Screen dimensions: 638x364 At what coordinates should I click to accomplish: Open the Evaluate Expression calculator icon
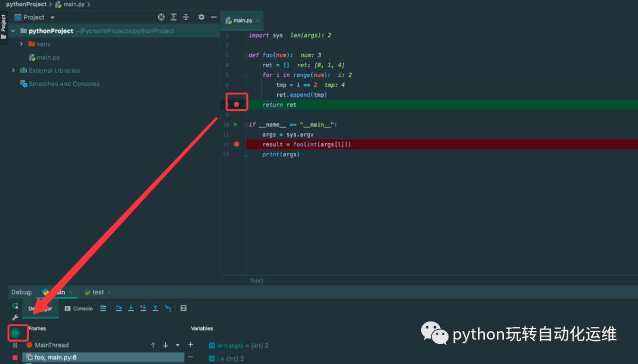pos(184,309)
